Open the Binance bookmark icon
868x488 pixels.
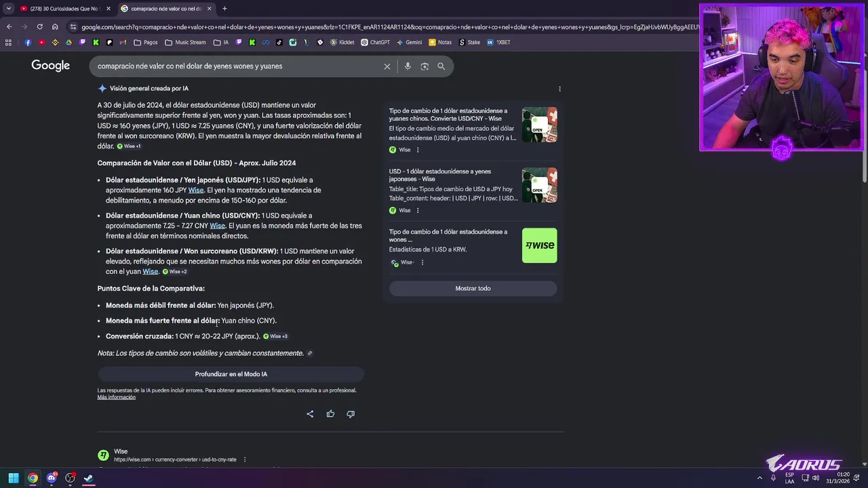point(56,42)
